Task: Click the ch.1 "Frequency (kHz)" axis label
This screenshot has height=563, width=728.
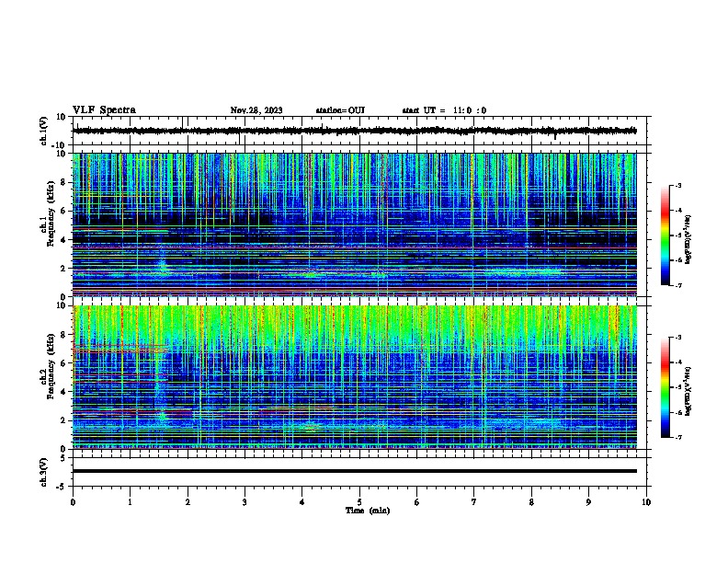Action: point(51,214)
